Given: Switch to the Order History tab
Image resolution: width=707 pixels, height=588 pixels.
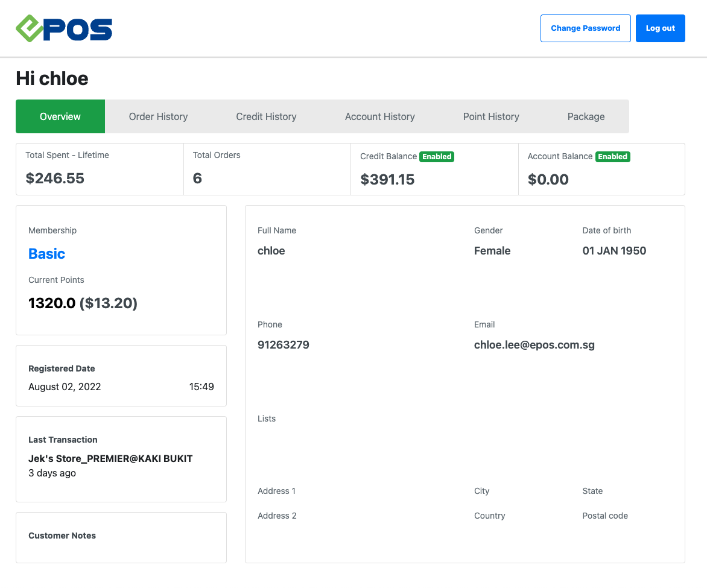Looking at the screenshot, I should point(158,116).
